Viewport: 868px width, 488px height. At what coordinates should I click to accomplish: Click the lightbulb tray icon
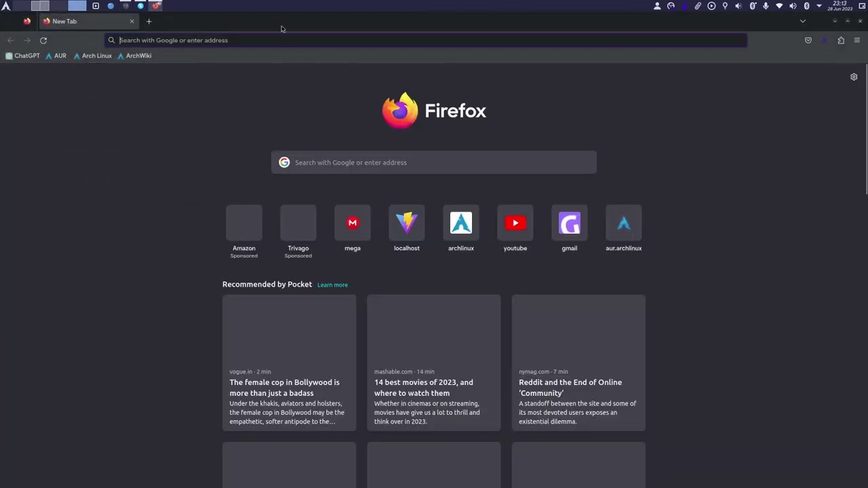725,6
